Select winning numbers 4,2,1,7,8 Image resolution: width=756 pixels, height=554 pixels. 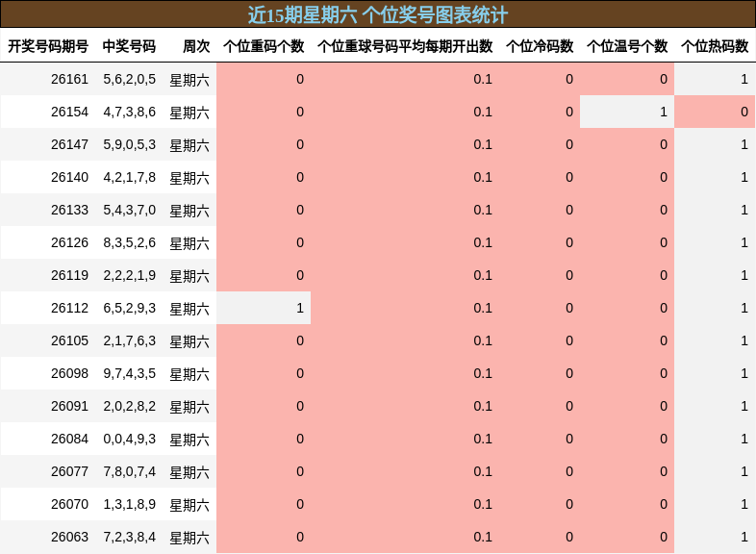pyautogui.click(x=129, y=177)
